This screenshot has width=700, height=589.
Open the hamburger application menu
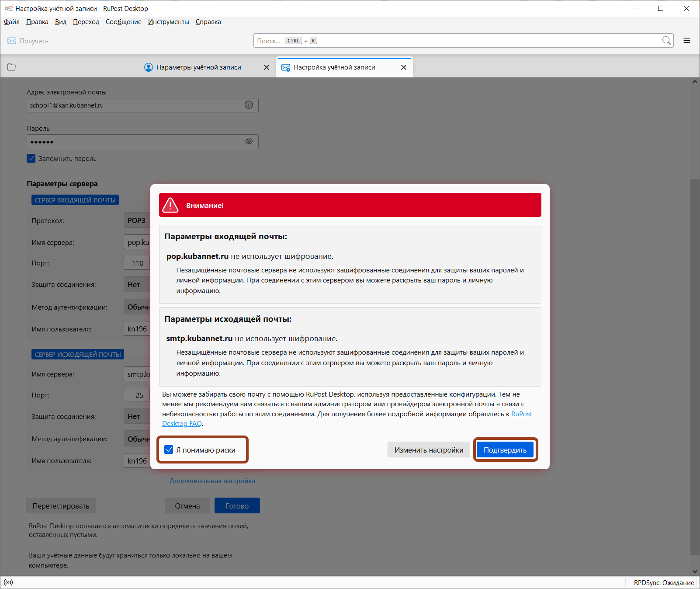click(687, 41)
